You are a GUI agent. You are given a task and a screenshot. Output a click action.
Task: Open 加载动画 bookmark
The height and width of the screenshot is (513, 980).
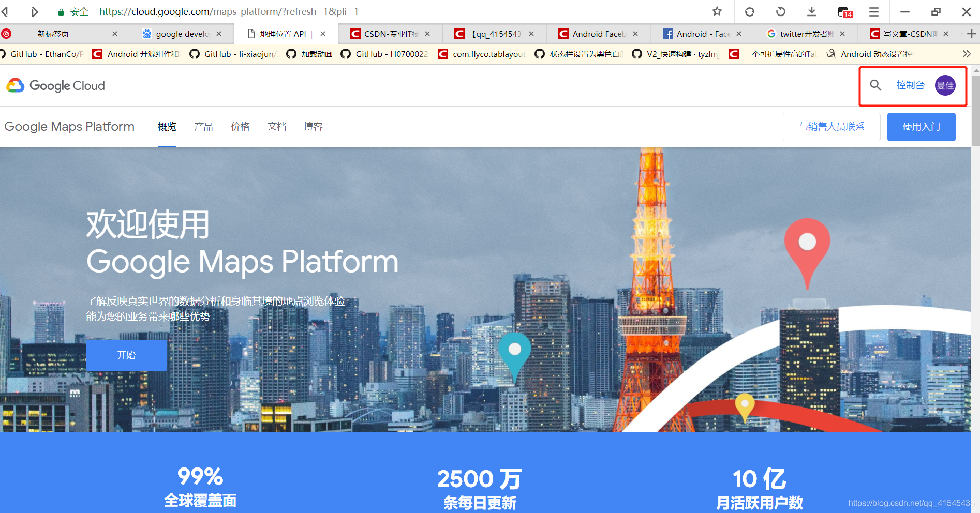click(x=309, y=54)
